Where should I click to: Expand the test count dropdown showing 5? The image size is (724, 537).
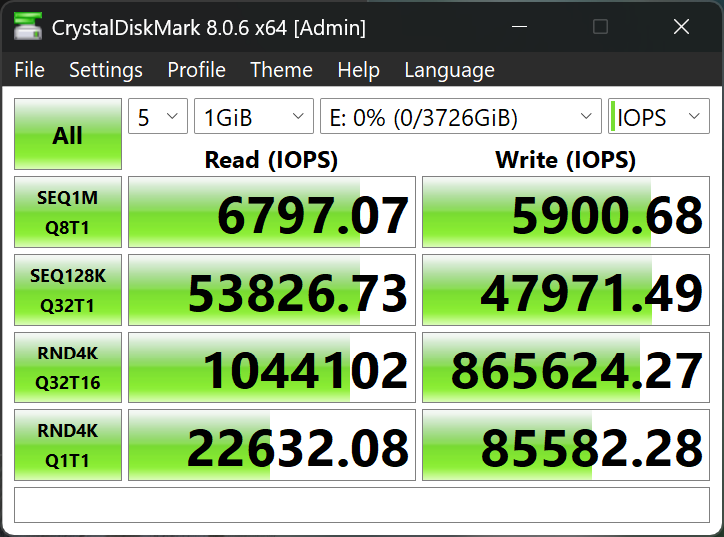[158, 116]
